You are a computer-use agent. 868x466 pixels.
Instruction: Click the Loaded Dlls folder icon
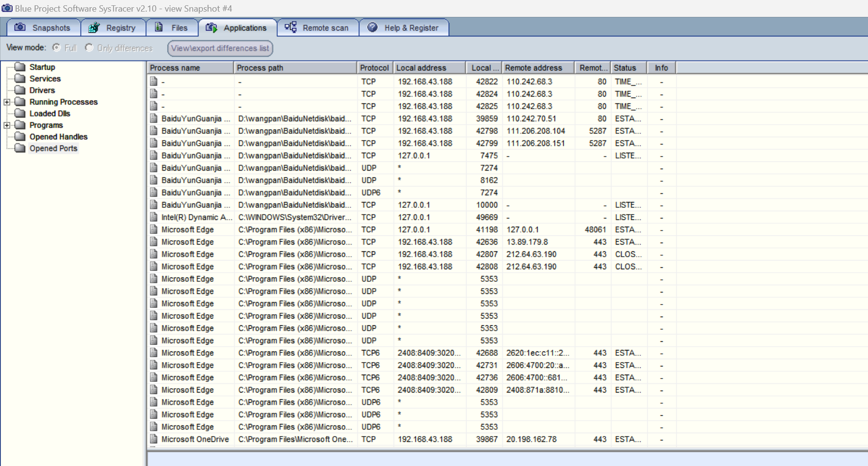pyautogui.click(x=20, y=113)
